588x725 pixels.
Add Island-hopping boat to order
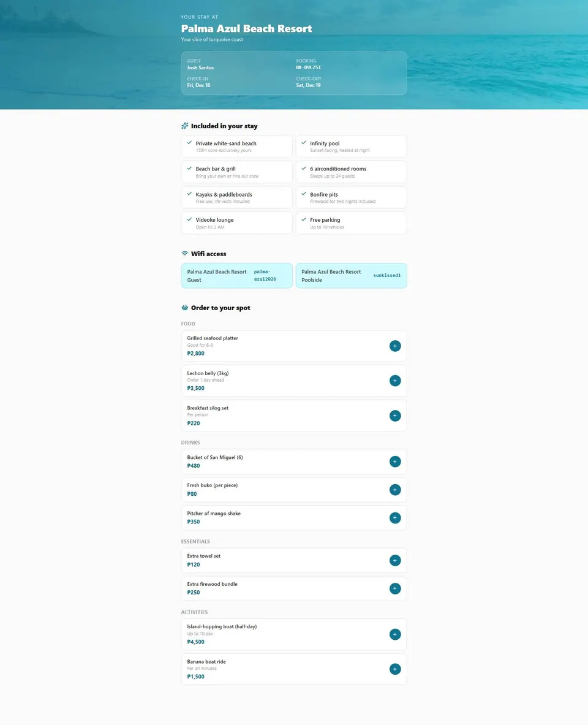395,634
